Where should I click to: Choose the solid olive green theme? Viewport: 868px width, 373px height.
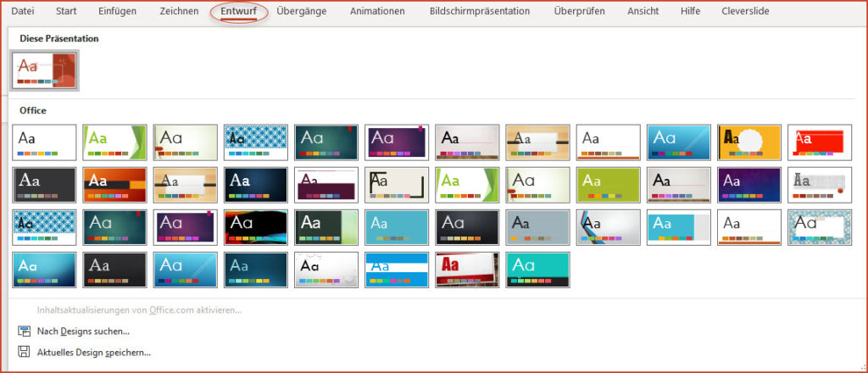tap(608, 185)
